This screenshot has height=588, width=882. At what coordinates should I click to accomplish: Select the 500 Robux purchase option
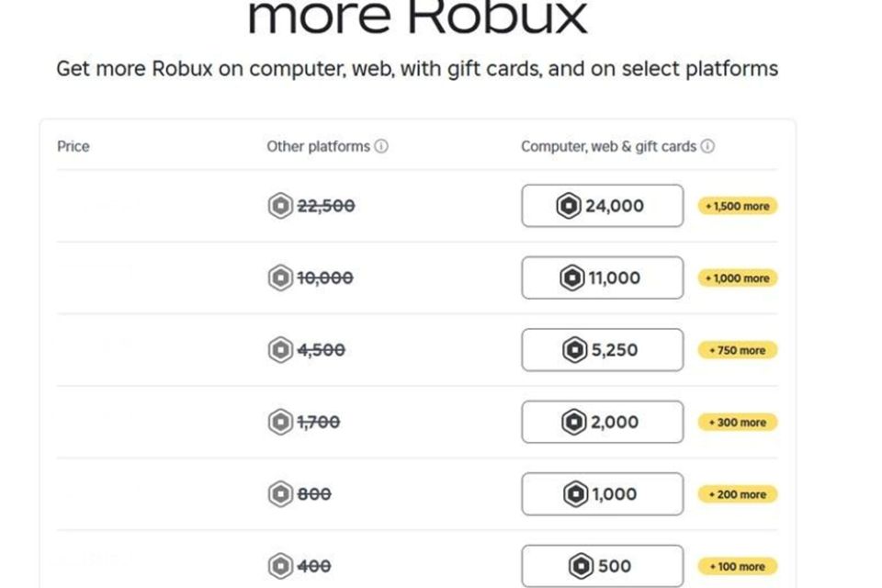click(x=602, y=565)
